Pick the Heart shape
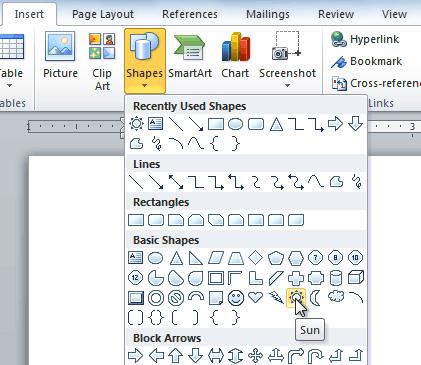The height and width of the screenshot is (365, 421). coord(256,297)
